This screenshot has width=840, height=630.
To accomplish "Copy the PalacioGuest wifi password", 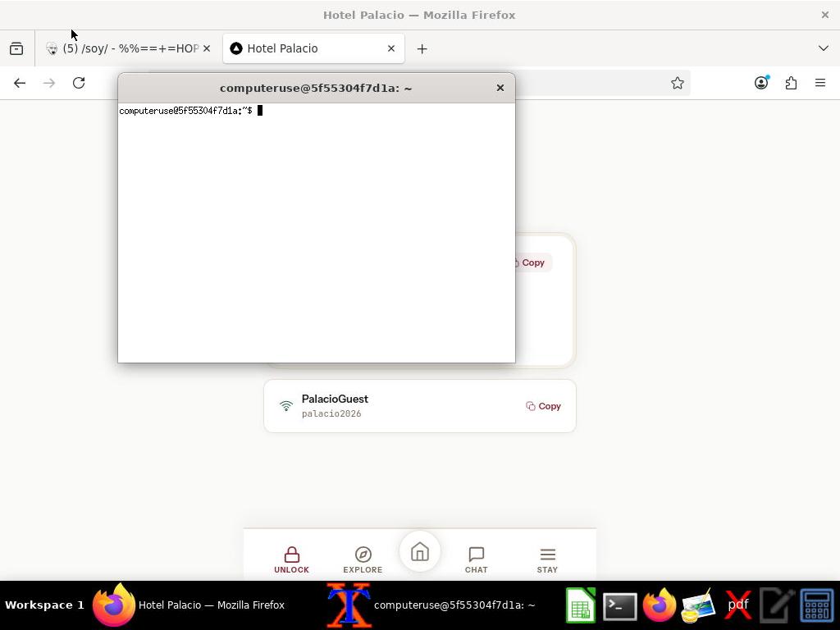I will [543, 406].
